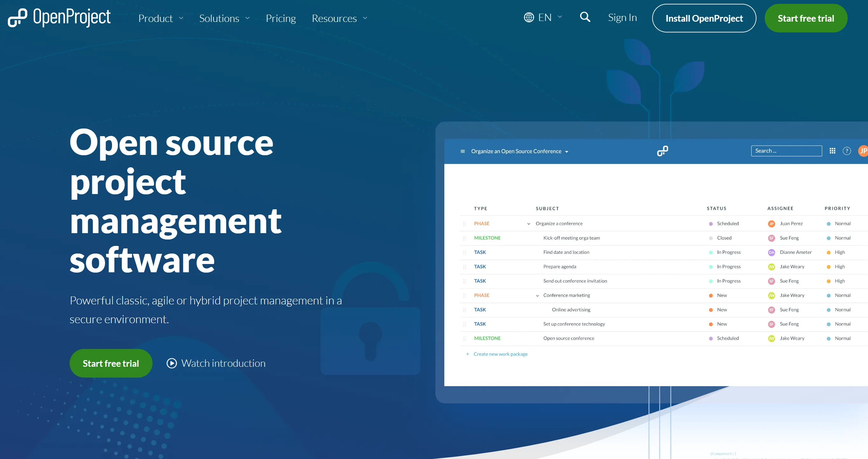868x459 pixels.
Task: Open the search bar
Action: (585, 17)
